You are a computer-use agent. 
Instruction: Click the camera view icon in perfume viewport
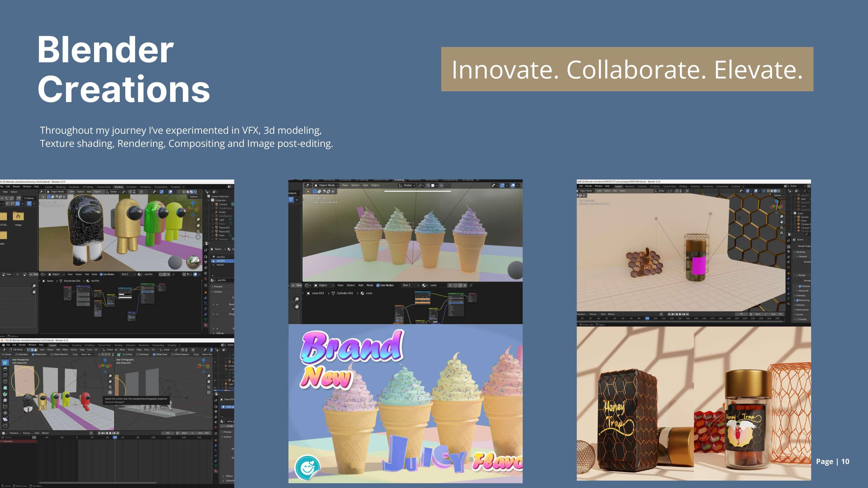pos(781,227)
